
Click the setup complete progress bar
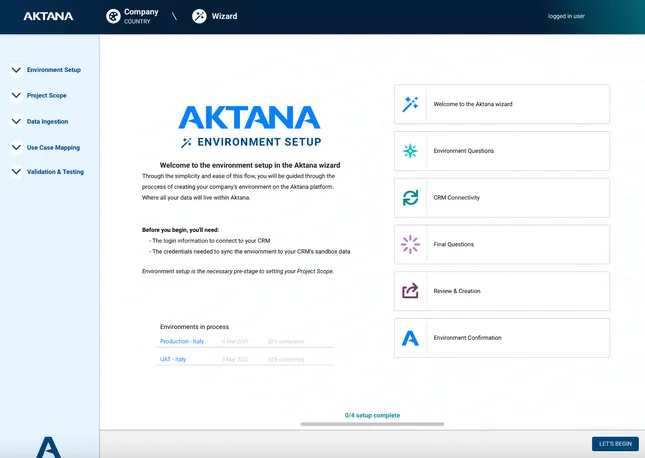click(x=372, y=424)
